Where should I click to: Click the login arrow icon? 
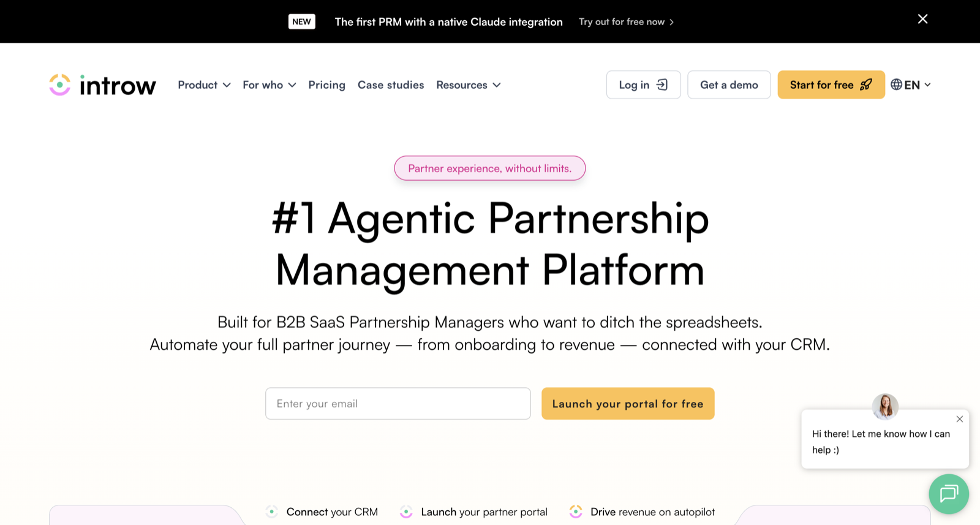click(662, 85)
